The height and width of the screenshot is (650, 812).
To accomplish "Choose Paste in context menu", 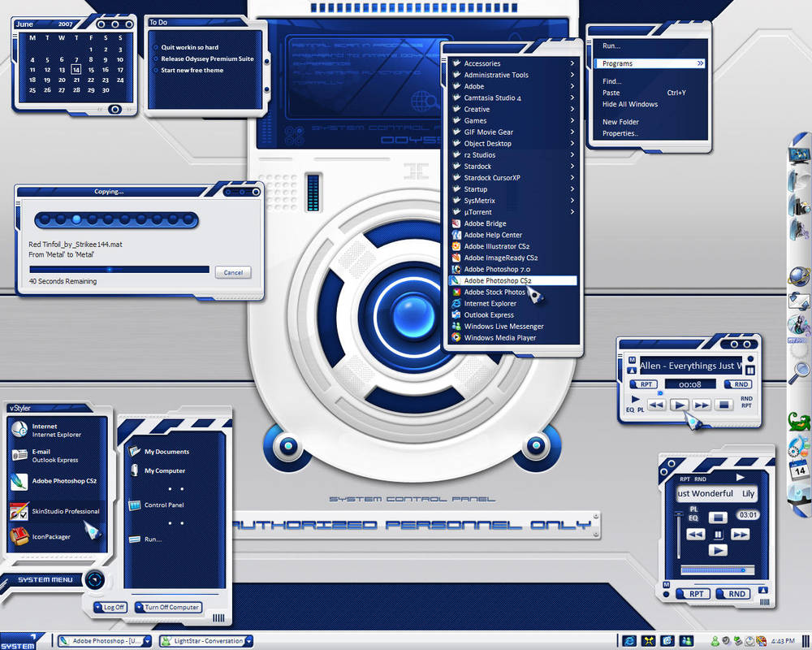I will pos(650,93).
